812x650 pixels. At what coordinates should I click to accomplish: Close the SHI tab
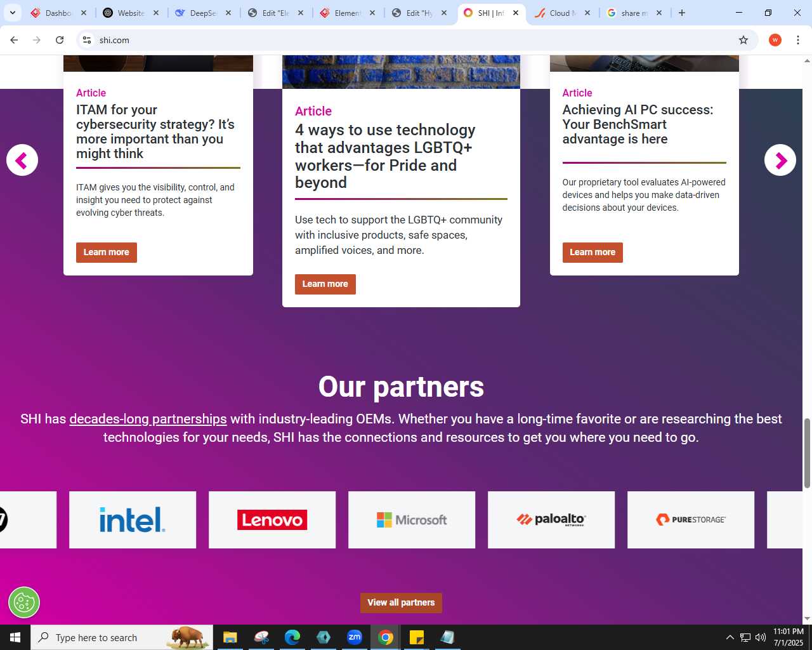pyautogui.click(x=516, y=13)
